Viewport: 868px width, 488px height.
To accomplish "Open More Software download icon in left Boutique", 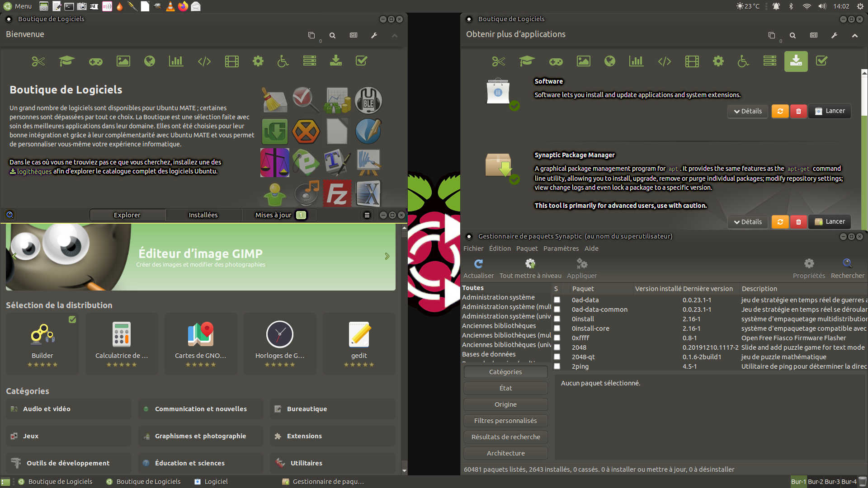I will [336, 61].
